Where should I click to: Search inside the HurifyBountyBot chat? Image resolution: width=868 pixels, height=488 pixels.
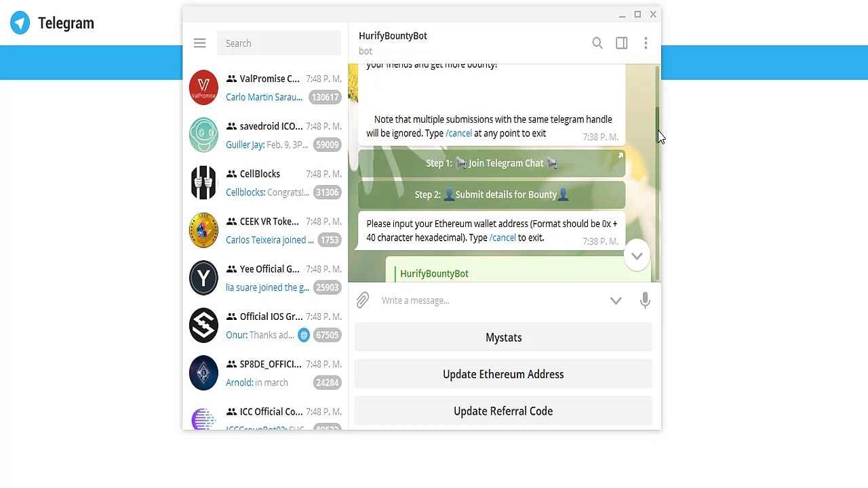(x=597, y=43)
